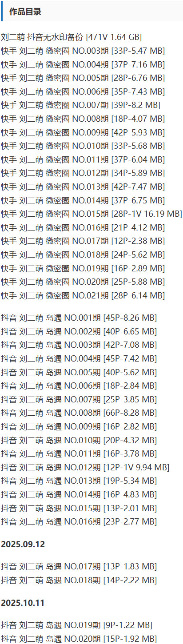Image resolution: width=183 pixels, height=644 pixels.
Task: Select 快手 微密圈 NO.010期 line
Action: click(83, 146)
